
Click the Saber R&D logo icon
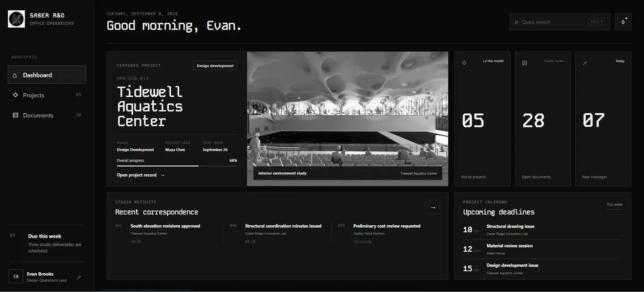(17, 19)
